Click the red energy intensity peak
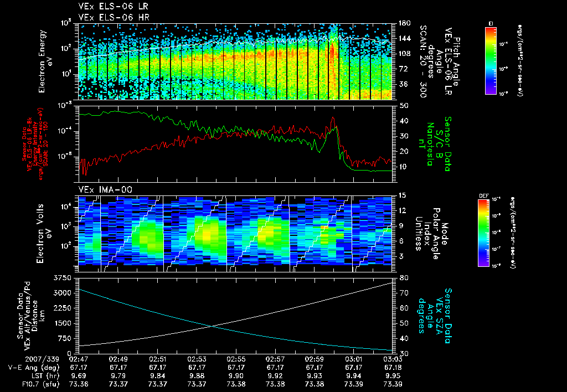 333,118
